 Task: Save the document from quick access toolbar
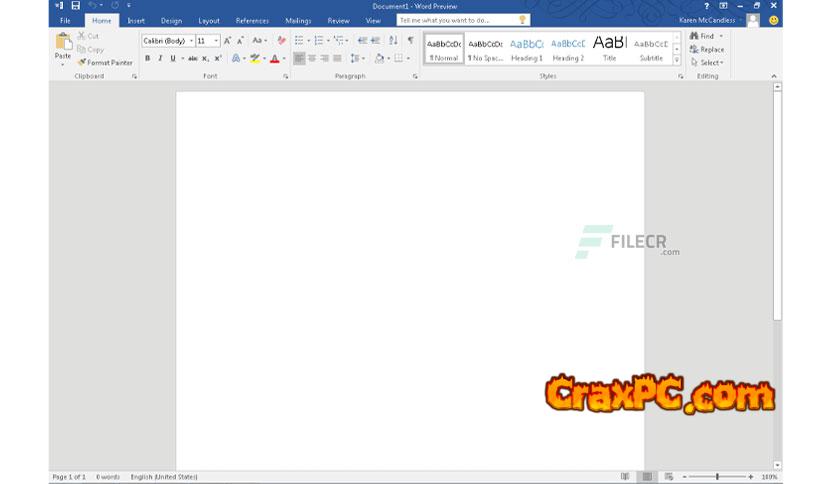click(76, 6)
